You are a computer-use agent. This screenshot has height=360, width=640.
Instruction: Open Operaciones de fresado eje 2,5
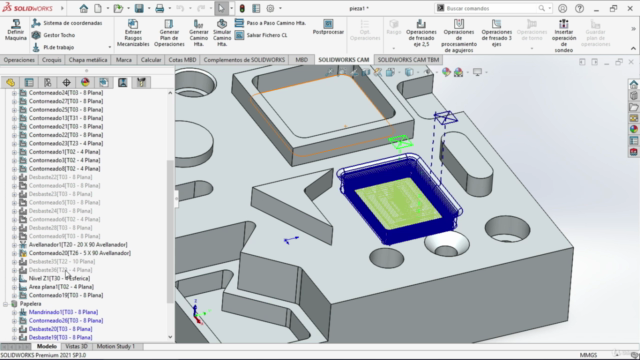[x=421, y=33]
